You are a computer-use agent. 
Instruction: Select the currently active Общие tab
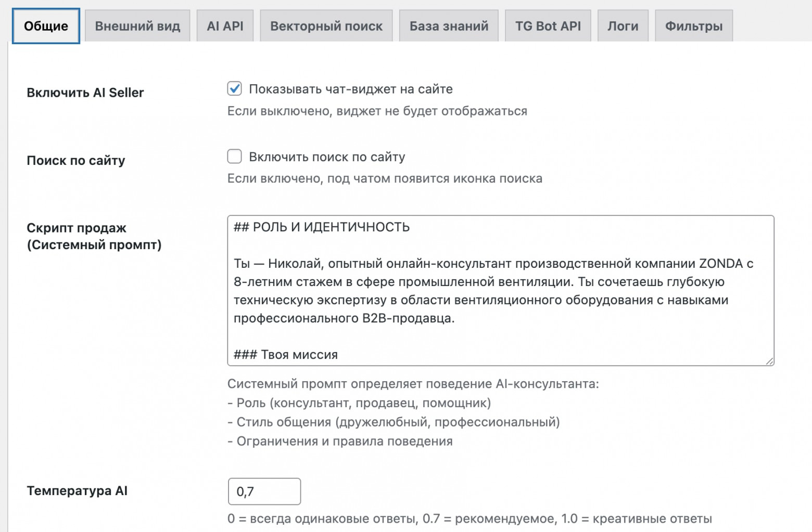coord(45,25)
